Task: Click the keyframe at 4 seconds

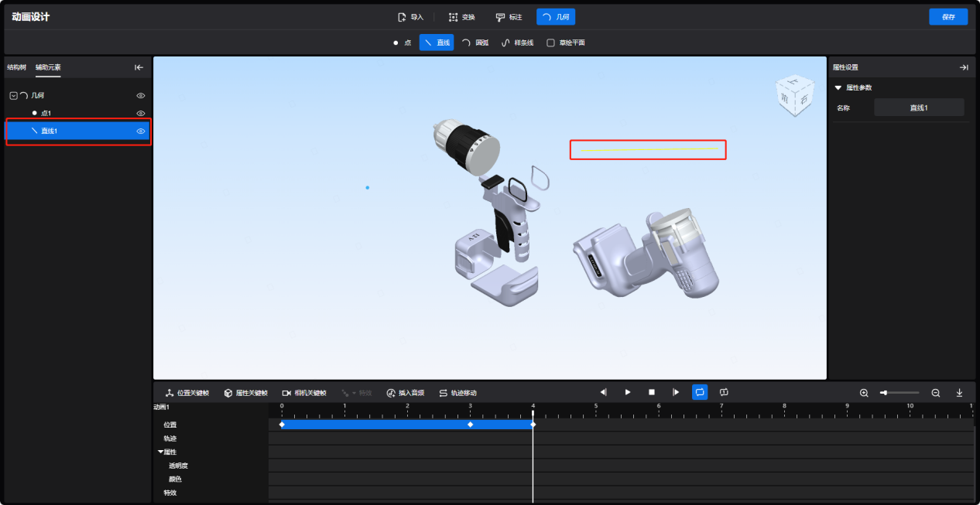Action: (x=533, y=425)
